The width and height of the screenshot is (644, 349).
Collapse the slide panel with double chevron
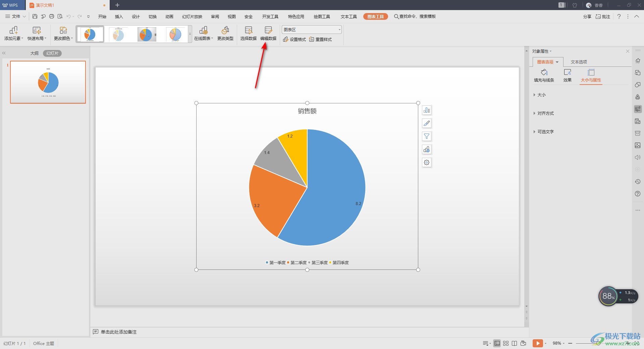[4, 53]
